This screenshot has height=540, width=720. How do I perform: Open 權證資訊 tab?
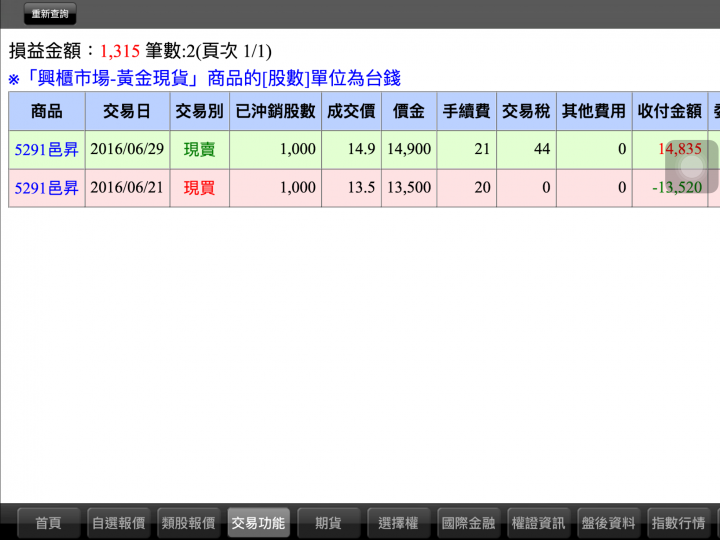pos(538,523)
